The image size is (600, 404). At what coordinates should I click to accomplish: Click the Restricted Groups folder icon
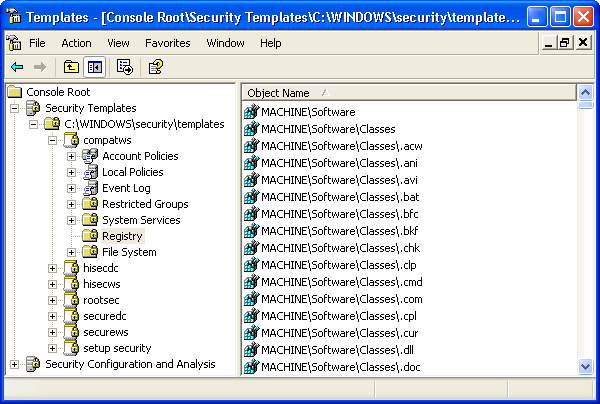click(x=90, y=204)
